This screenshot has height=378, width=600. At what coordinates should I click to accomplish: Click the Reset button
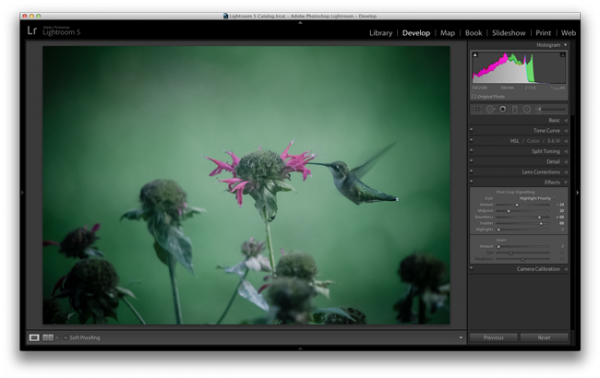click(544, 337)
